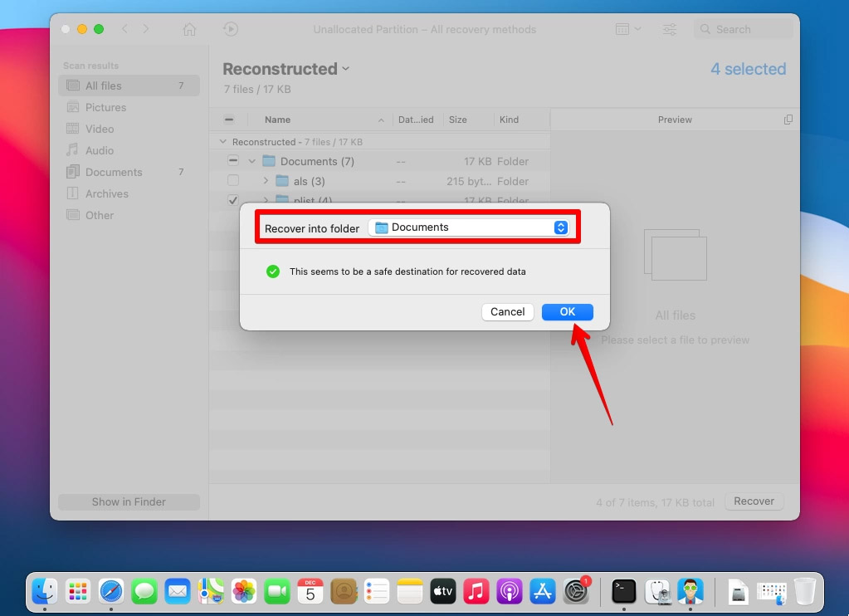Screen dimensions: 849x616
Task: Click the Home icon in toolbar
Action: (189, 29)
